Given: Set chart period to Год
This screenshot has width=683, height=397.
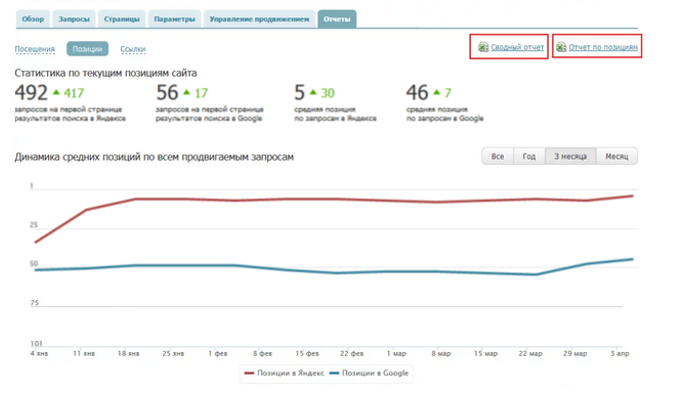Looking at the screenshot, I should click(529, 156).
